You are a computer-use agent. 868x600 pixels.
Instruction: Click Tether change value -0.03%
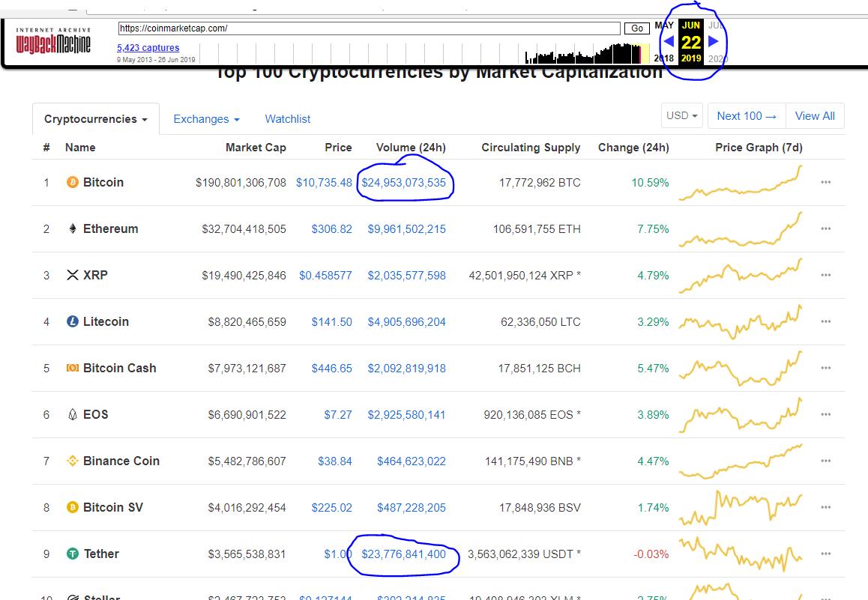pos(651,554)
